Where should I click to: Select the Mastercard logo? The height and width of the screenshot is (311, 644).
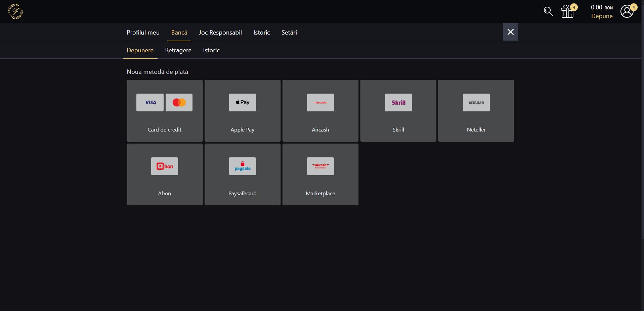[x=179, y=102]
